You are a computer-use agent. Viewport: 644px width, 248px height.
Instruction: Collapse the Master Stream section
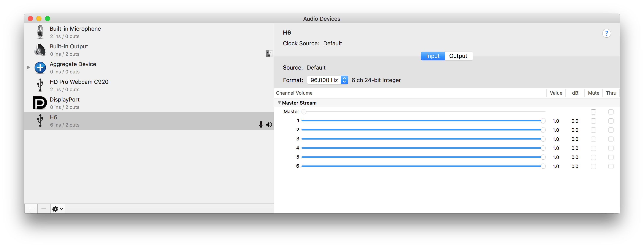279,102
